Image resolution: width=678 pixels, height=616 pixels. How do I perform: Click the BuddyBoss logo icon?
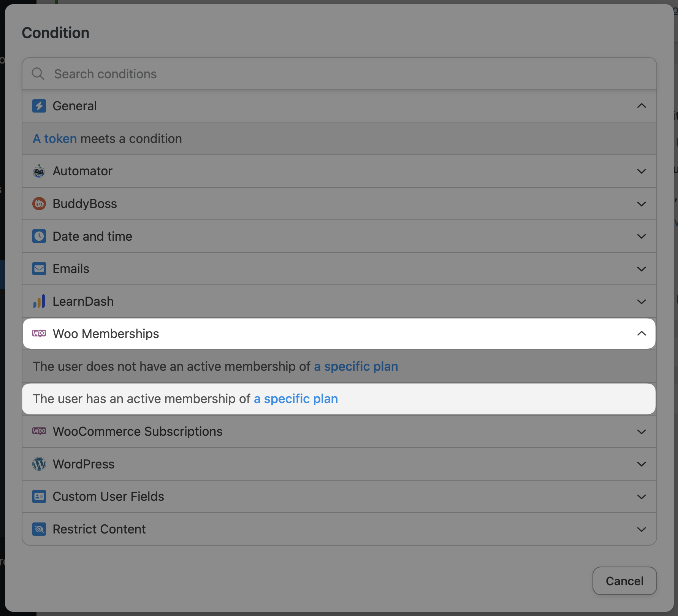click(39, 204)
